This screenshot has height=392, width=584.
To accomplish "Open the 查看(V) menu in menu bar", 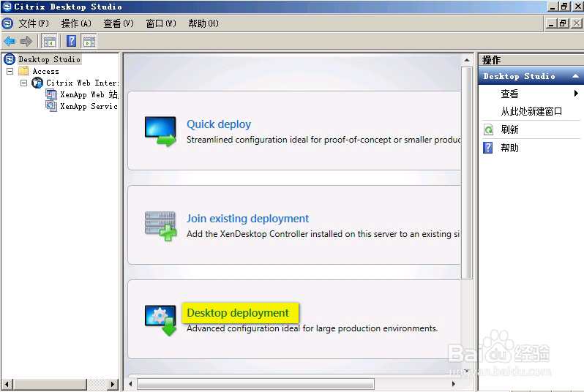I will [x=119, y=23].
